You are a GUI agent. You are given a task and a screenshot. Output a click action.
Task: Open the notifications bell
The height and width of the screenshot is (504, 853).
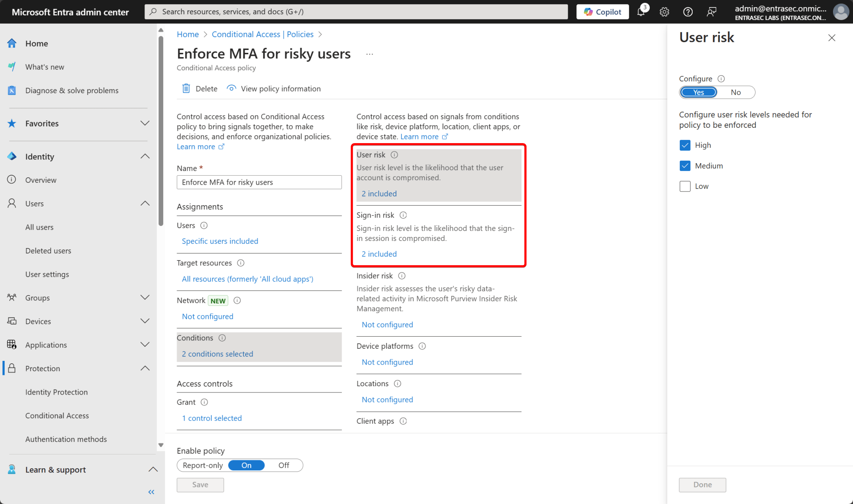pyautogui.click(x=641, y=12)
